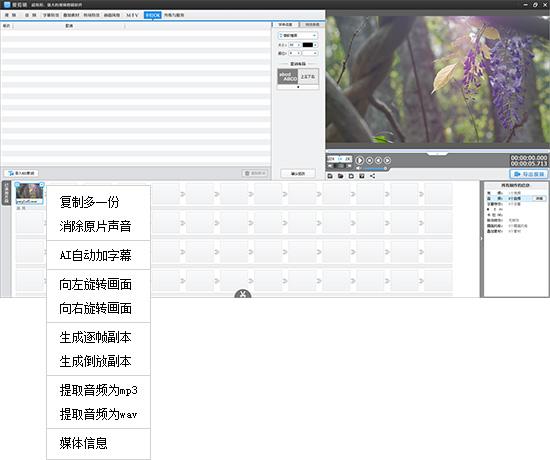The image size is (550, 460).
Task: Step forward one frame in preview
Action: (x=387, y=160)
